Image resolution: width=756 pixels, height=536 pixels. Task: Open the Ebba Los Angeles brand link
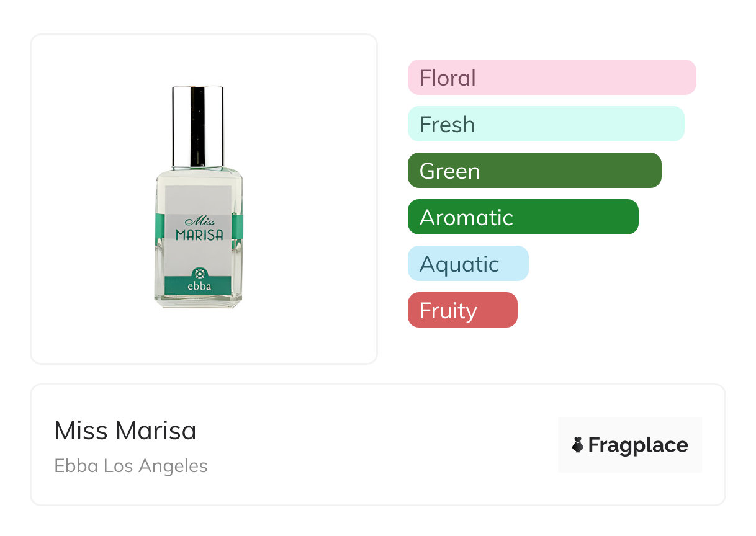[x=131, y=466]
